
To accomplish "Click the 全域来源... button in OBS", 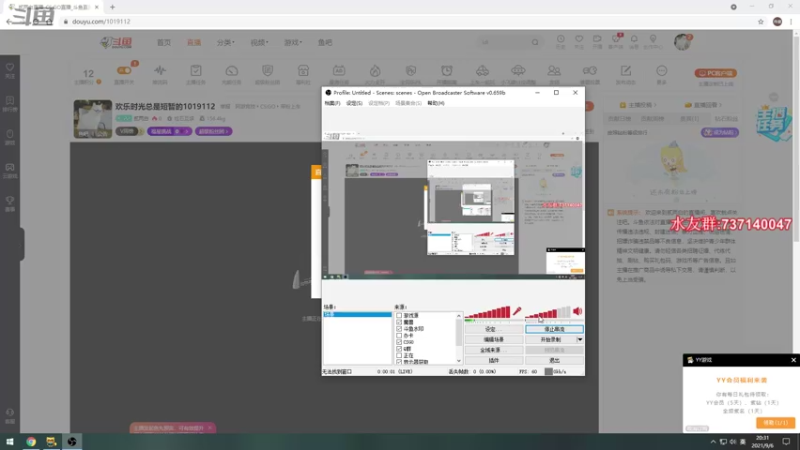I will click(x=493, y=350).
